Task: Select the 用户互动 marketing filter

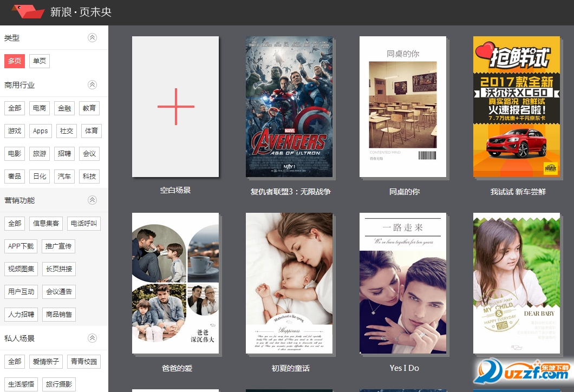Action: [21, 292]
